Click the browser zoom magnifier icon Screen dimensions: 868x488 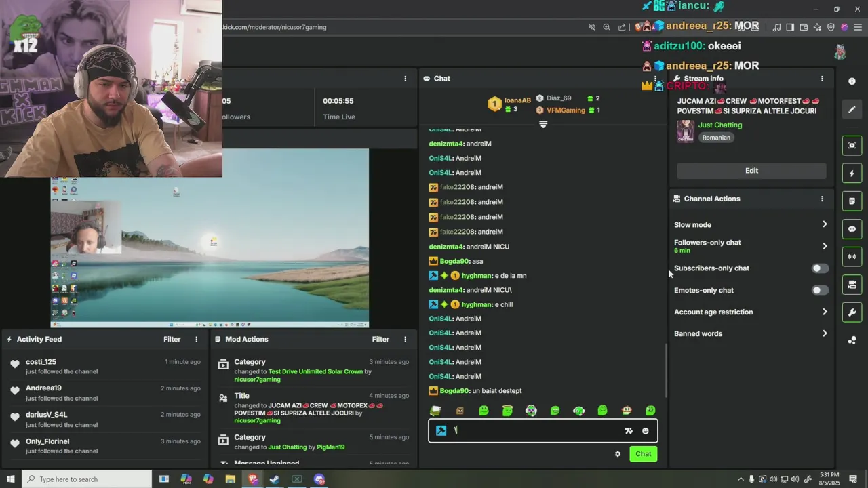pyautogui.click(x=606, y=27)
